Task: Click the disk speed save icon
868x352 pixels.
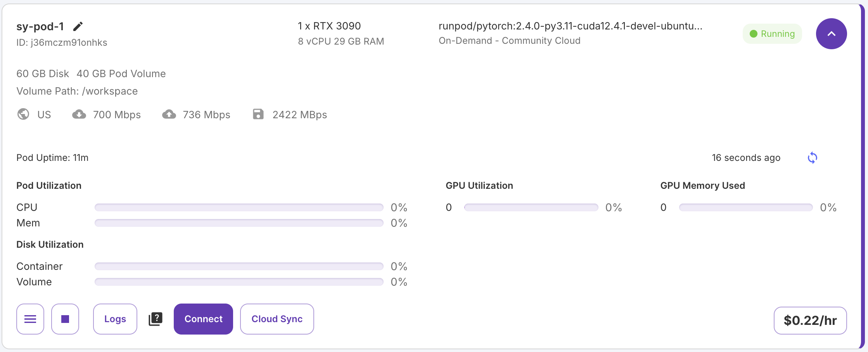Action: pyautogui.click(x=258, y=114)
